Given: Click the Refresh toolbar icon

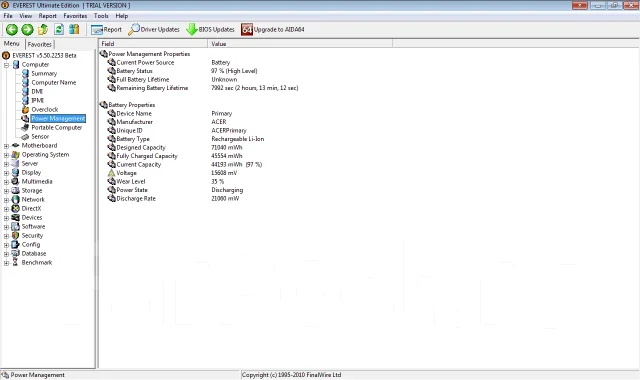Looking at the screenshot, I should 59,29.
